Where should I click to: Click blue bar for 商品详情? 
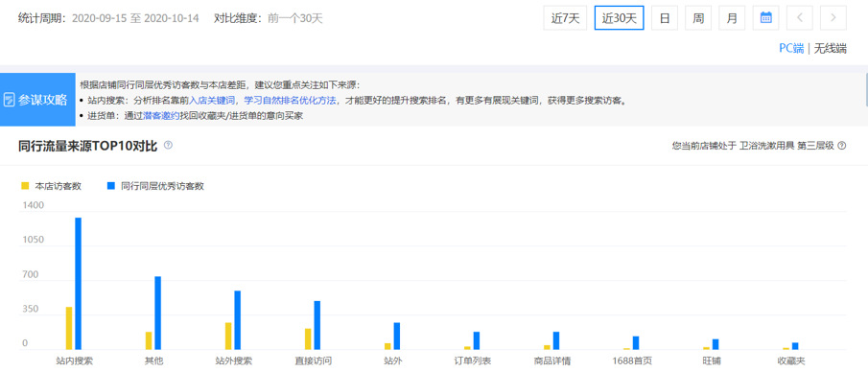556,340
